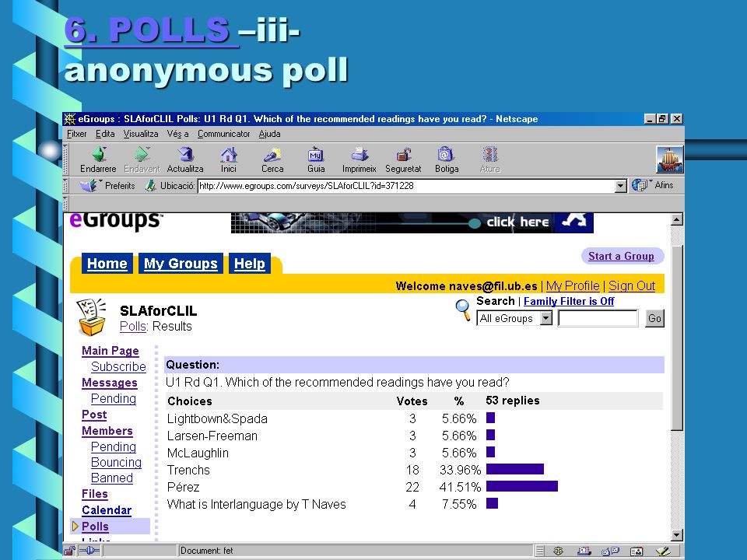The width and height of the screenshot is (747, 560).
Task: Select the Help tab
Action: 250,264
